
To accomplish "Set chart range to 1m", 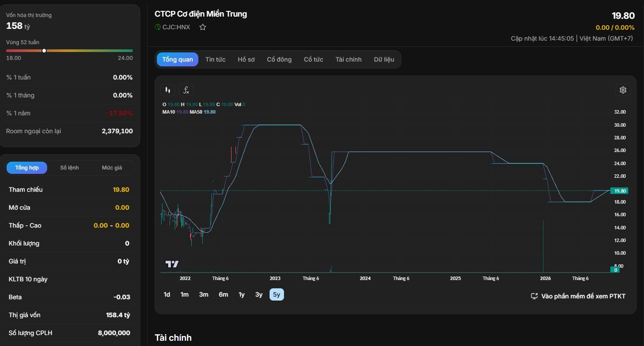I will pyautogui.click(x=184, y=294).
